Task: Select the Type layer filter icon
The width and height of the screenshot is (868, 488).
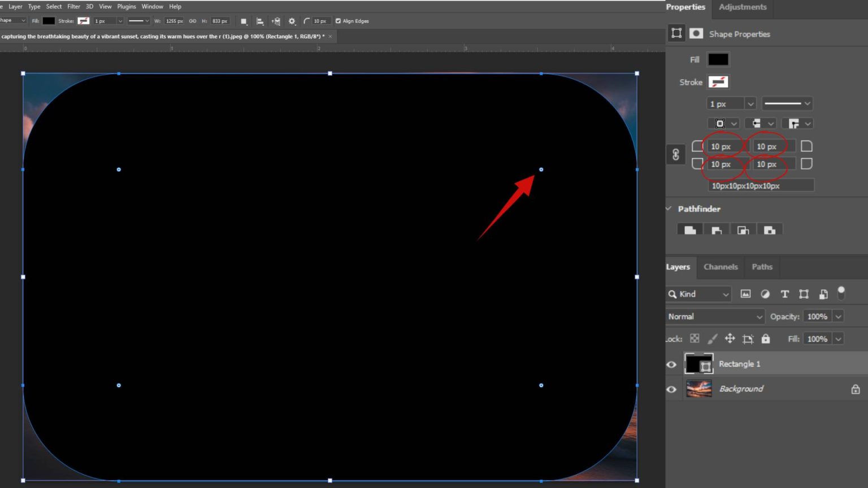Action: click(785, 294)
